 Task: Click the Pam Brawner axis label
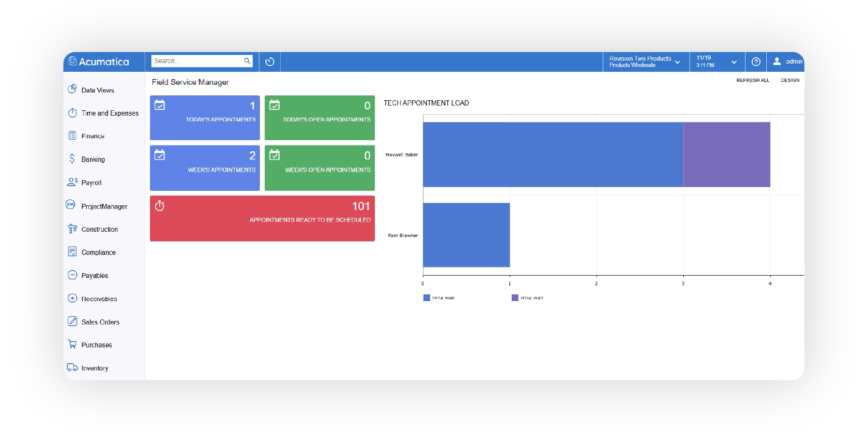403,236
